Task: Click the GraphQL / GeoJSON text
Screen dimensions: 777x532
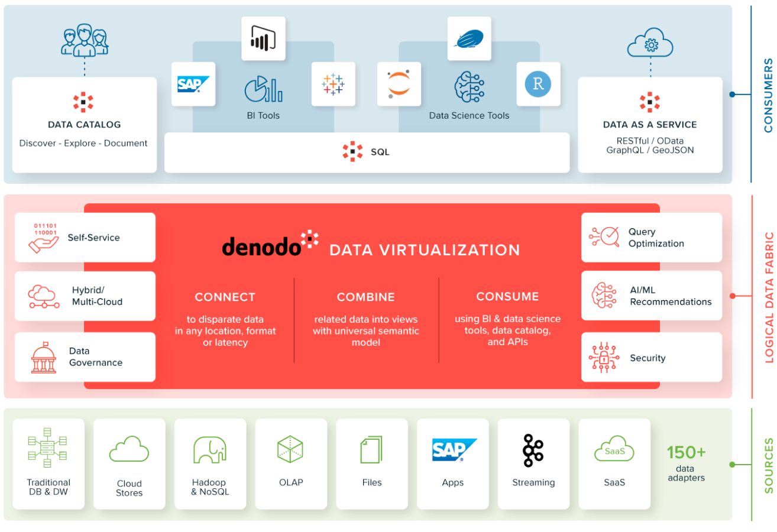Action: pyautogui.click(x=650, y=150)
